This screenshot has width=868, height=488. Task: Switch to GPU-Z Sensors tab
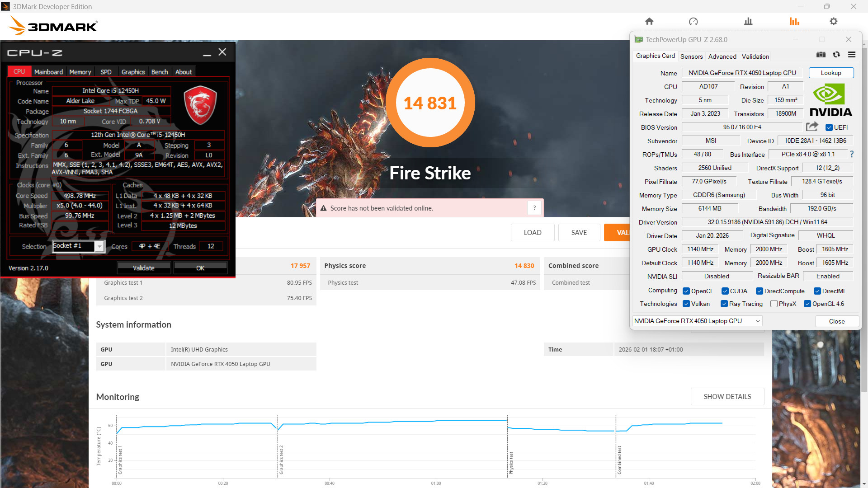click(x=691, y=56)
